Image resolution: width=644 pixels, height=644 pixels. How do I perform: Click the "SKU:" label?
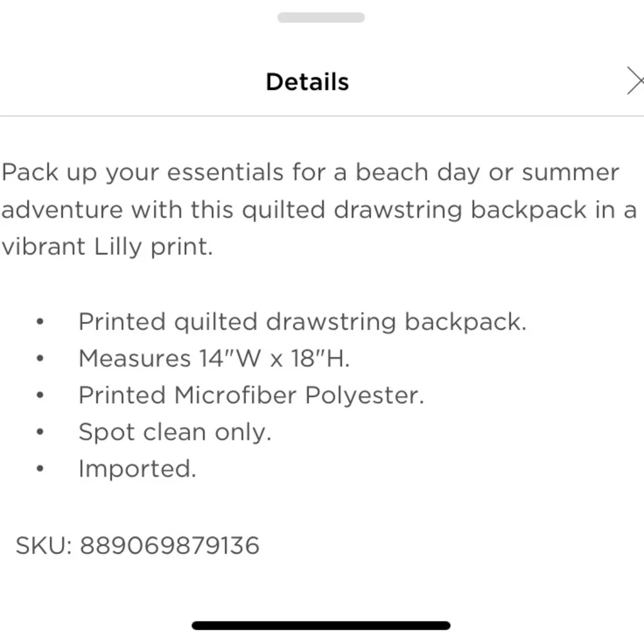44,545
